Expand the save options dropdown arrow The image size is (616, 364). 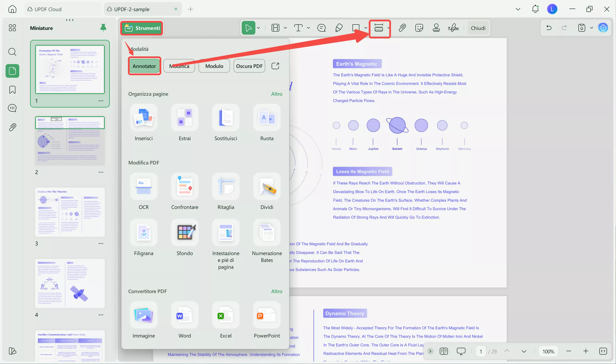point(591,28)
